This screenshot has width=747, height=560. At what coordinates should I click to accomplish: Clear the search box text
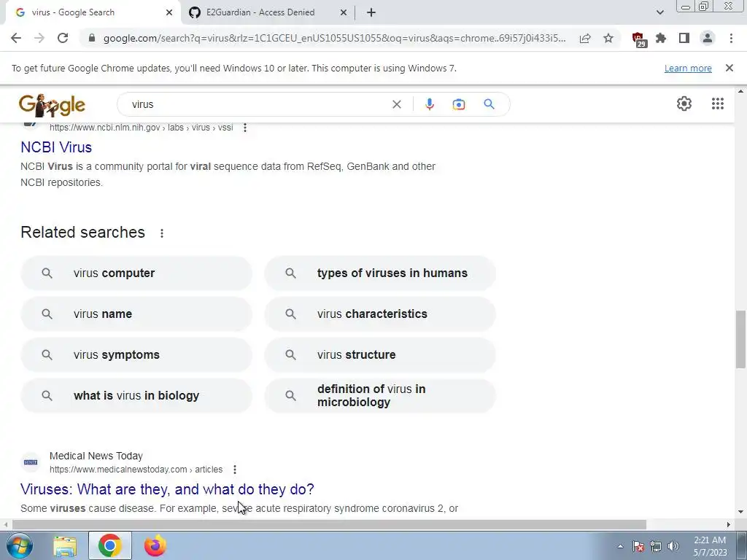point(396,104)
